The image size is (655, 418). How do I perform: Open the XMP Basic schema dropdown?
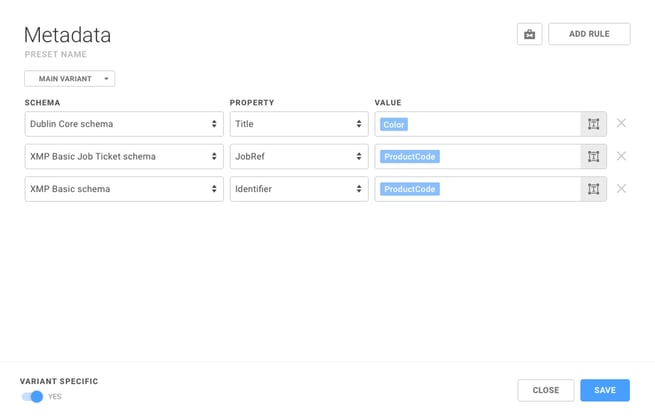(123, 189)
